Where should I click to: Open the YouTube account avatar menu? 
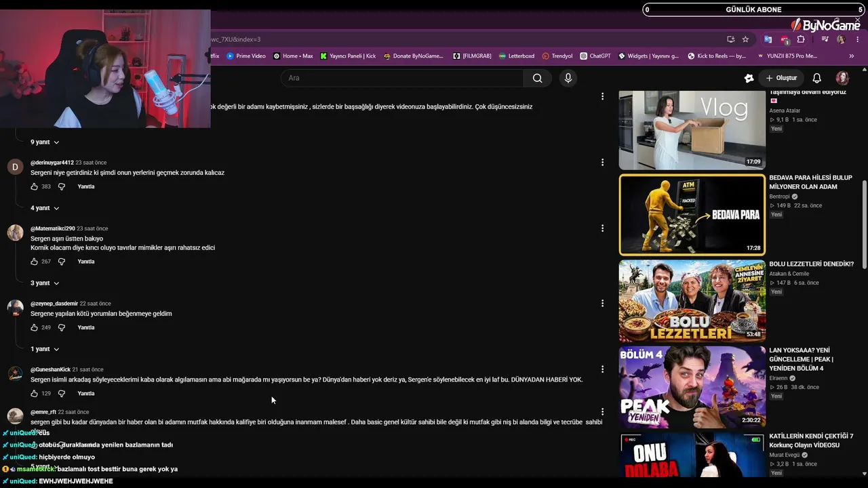coord(842,78)
